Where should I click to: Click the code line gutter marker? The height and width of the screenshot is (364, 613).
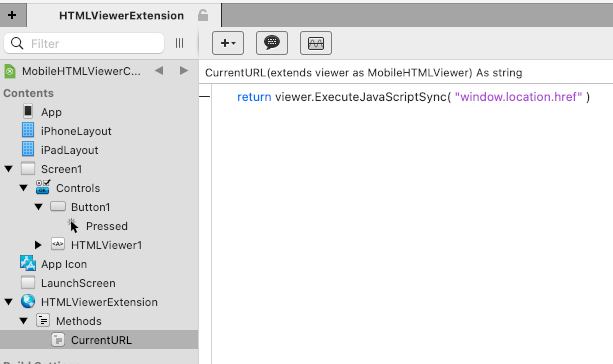pyautogui.click(x=204, y=97)
